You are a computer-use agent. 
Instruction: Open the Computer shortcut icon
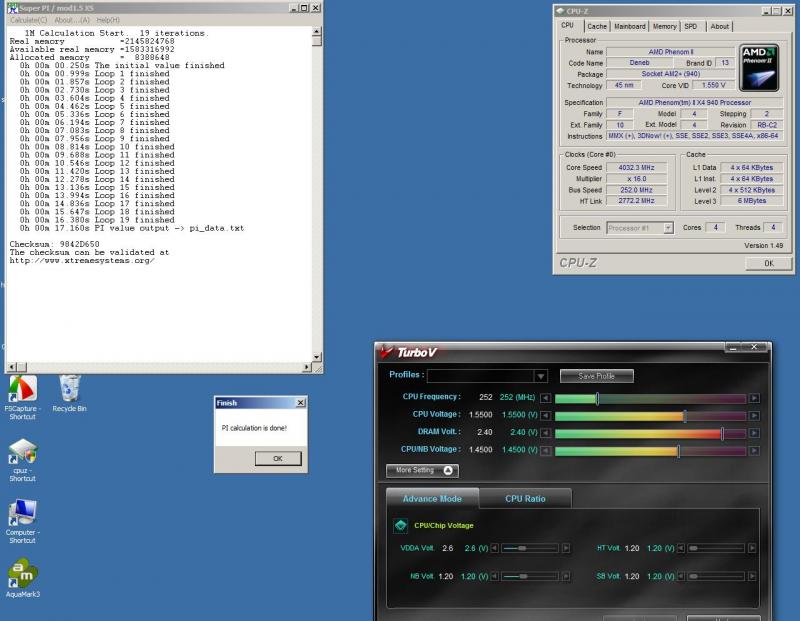(x=22, y=513)
